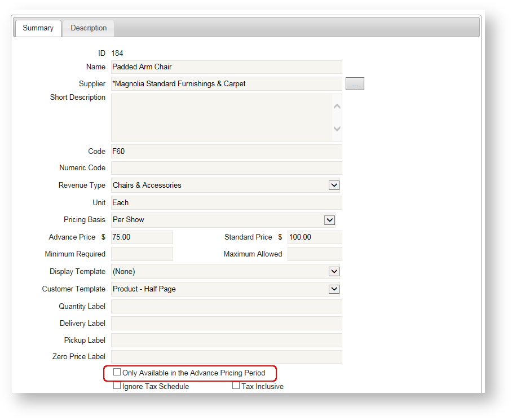Click the Revenue Type dropdown arrow
This screenshot has width=512, height=420.
(334, 185)
